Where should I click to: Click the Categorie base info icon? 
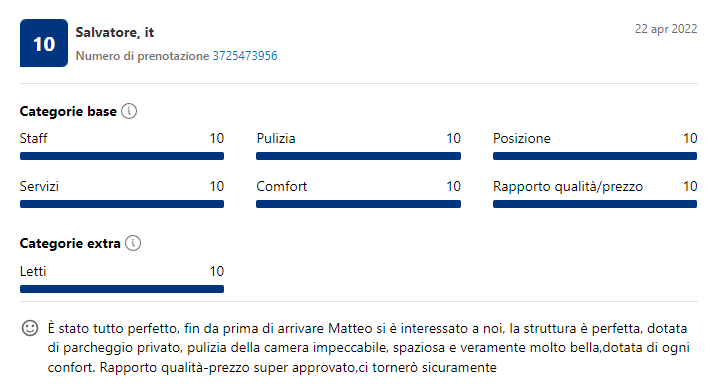(x=129, y=111)
